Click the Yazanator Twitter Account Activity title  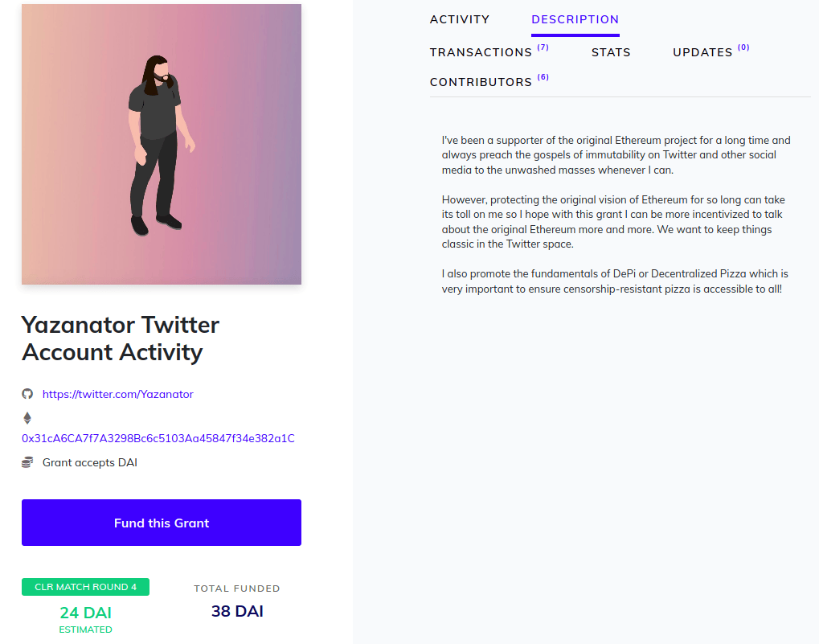click(x=121, y=338)
